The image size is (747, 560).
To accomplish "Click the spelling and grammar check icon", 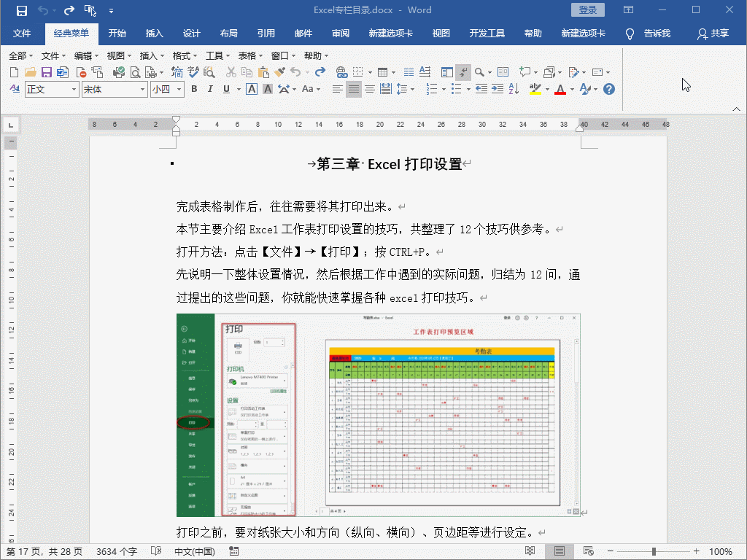I will [193, 72].
